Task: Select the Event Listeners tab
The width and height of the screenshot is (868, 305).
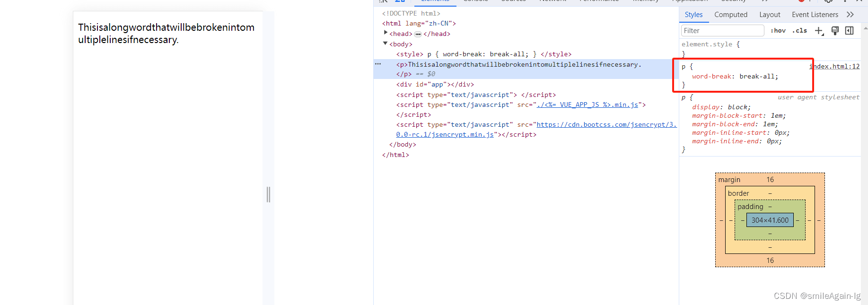Action: click(815, 15)
